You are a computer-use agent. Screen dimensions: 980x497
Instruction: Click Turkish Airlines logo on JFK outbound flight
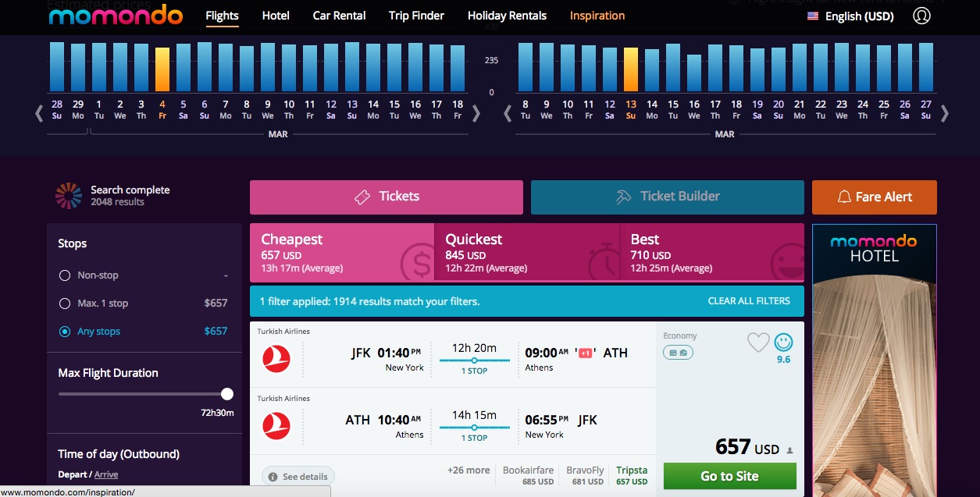[276, 359]
